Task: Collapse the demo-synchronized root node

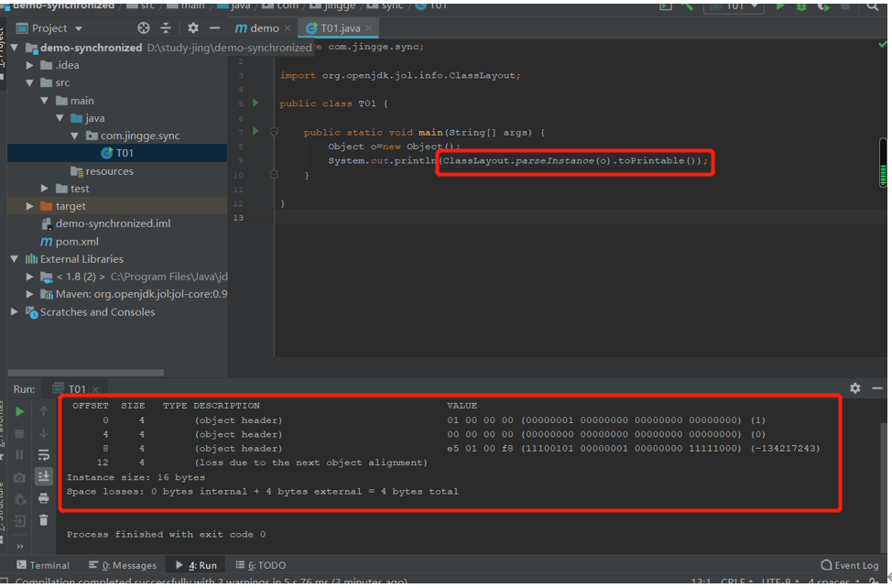Action: tap(15, 48)
